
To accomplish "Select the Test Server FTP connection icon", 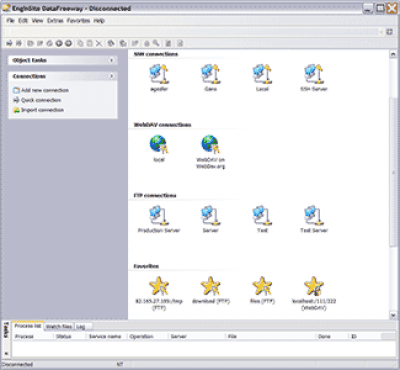I will tap(314, 216).
